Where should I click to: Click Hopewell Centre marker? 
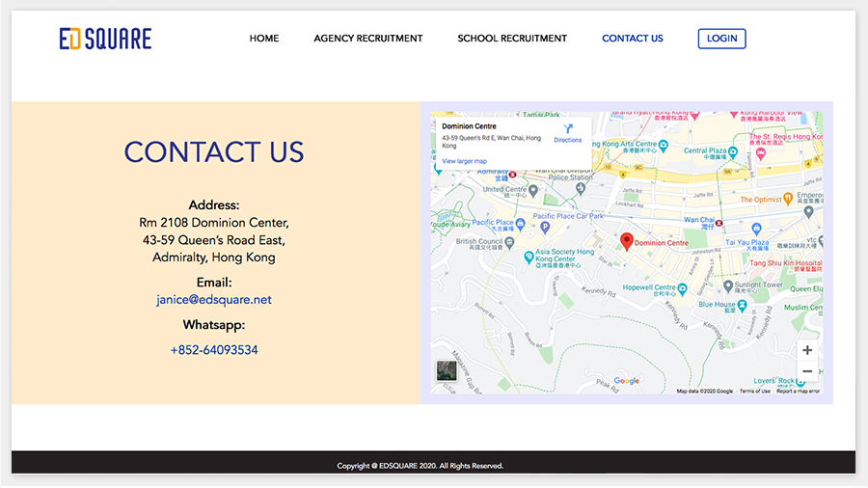pyautogui.click(x=682, y=288)
